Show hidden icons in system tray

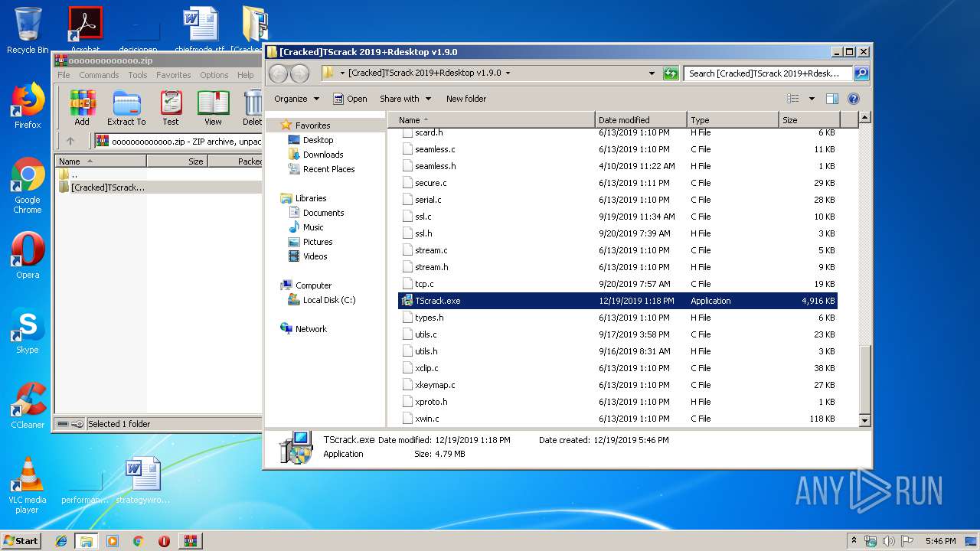click(854, 541)
